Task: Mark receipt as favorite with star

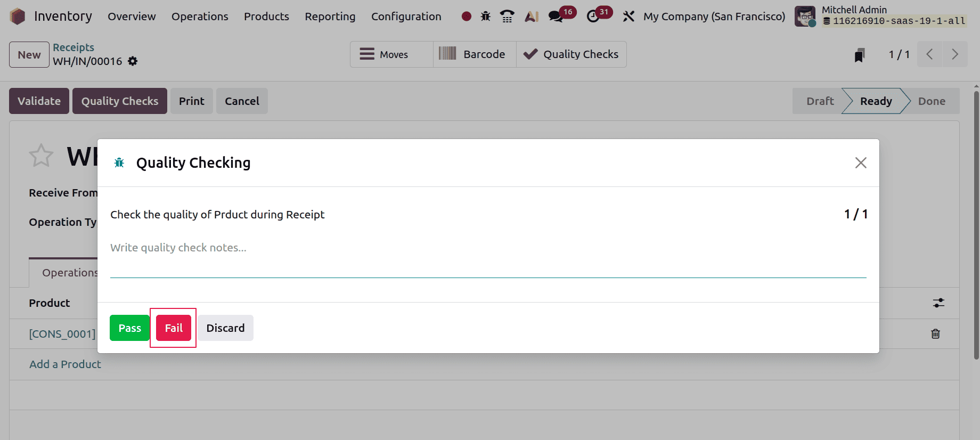Action: [x=41, y=156]
